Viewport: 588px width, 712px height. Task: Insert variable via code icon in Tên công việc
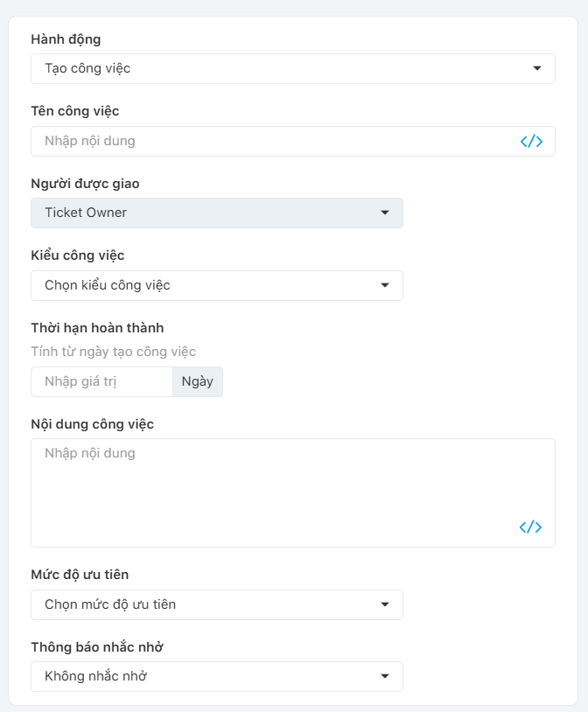531,141
